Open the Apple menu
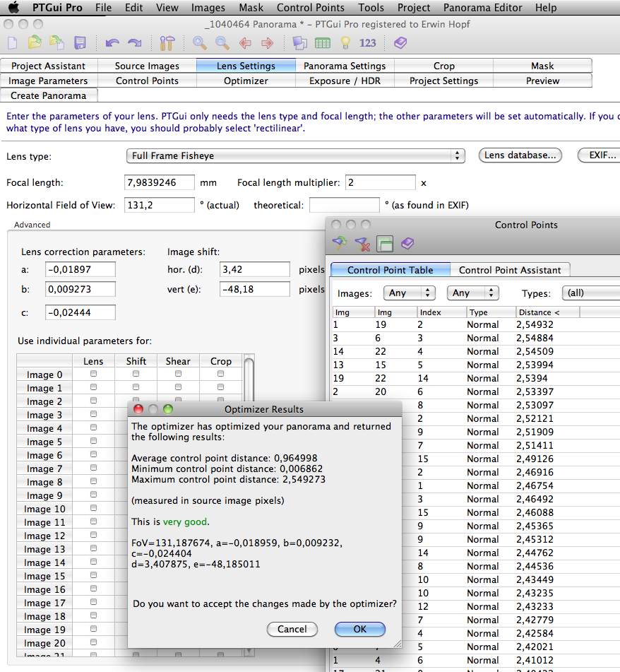This screenshot has height=672, width=620. coord(14,7)
